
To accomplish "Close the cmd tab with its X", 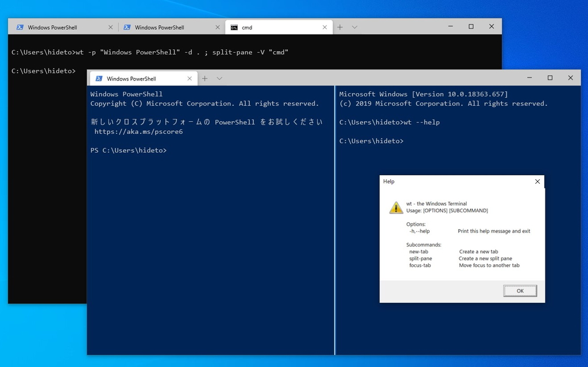I will point(325,27).
